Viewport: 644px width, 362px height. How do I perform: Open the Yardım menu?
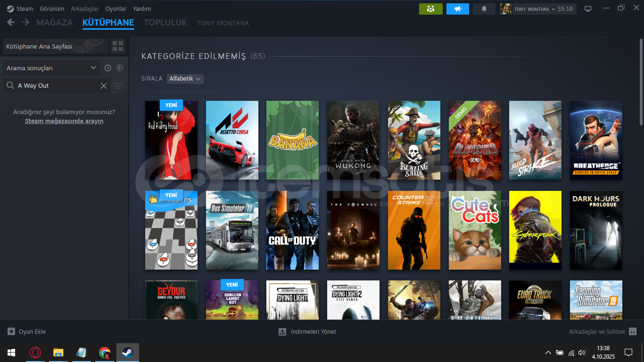[x=142, y=9]
